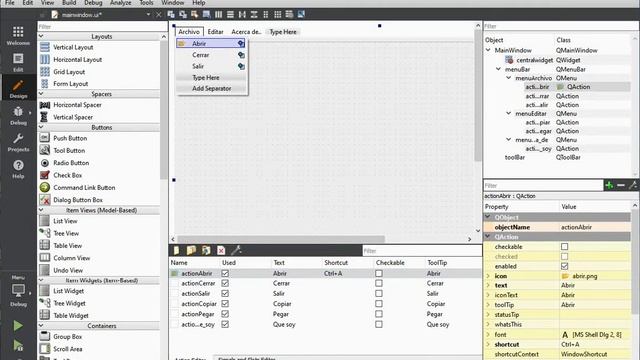The image size is (640, 360).
Task: Click the New action icon in Action Editor
Action: [176, 250]
